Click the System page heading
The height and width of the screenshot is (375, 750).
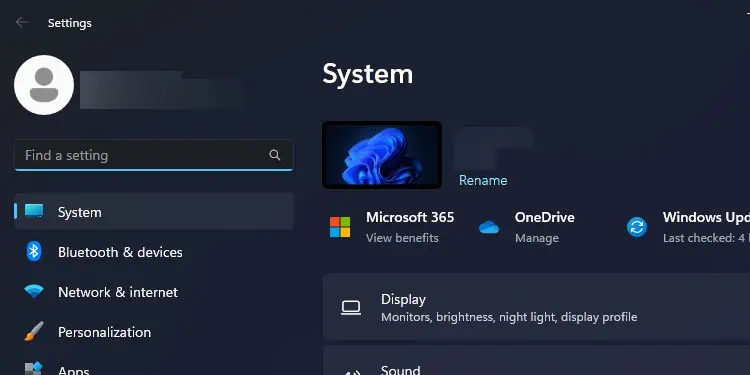click(367, 74)
